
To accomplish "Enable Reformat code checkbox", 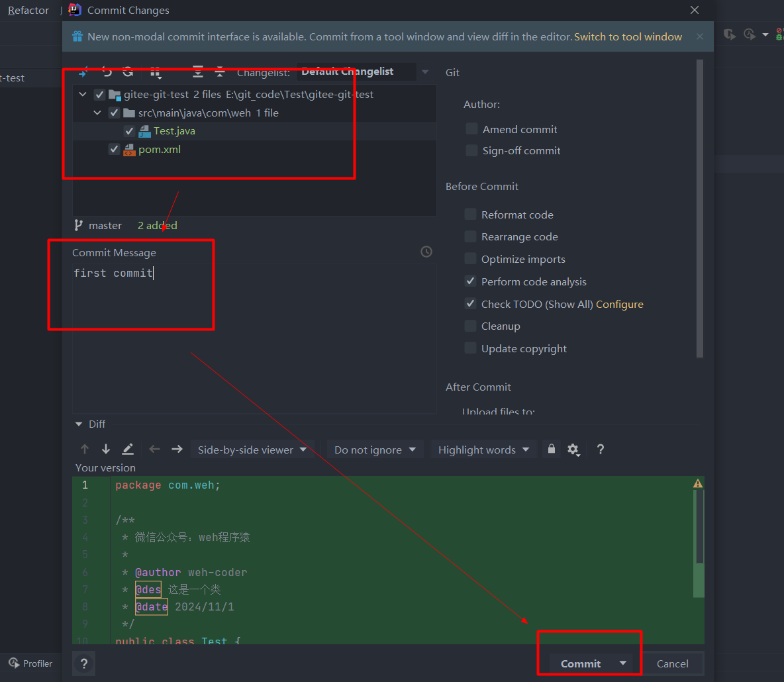I will [x=470, y=214].
